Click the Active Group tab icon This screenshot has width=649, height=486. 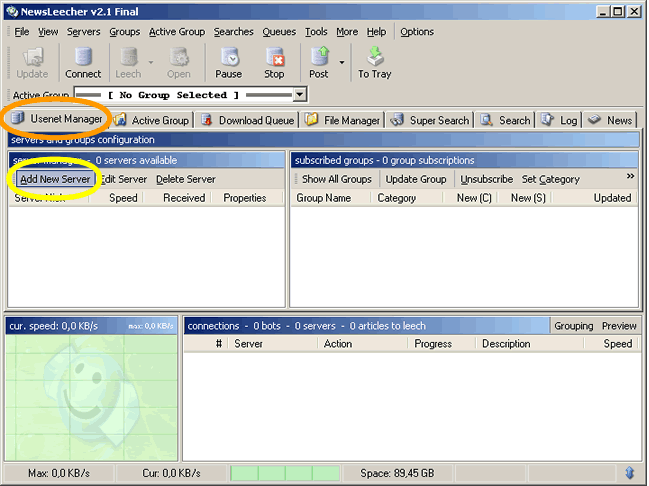(120, 120)
